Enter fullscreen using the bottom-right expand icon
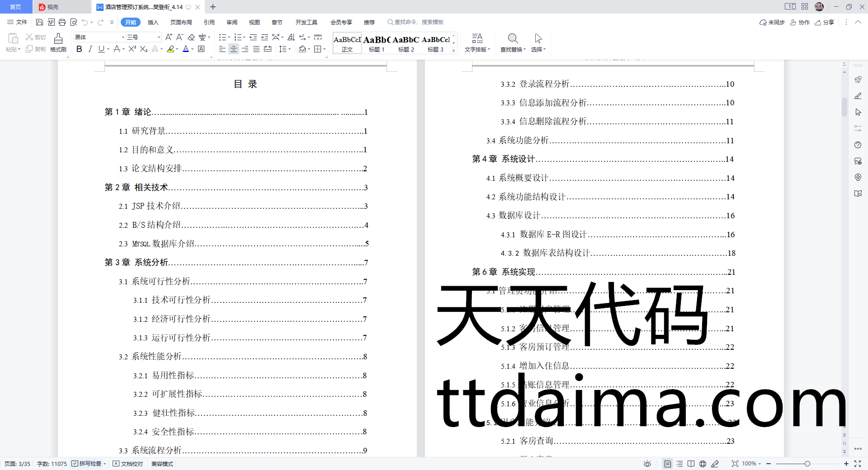The width and height of the screenshot is (868, 470). (858, 464)
